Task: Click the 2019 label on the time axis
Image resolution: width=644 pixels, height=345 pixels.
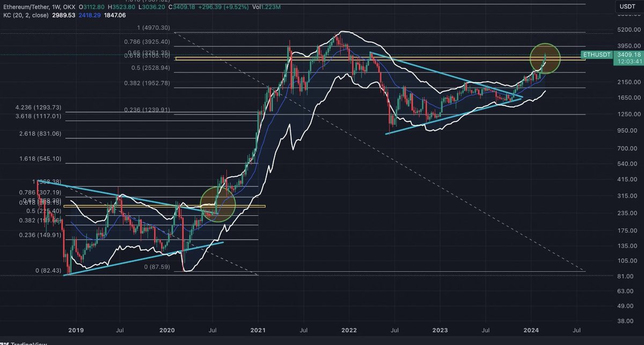Action: [76, 330]
